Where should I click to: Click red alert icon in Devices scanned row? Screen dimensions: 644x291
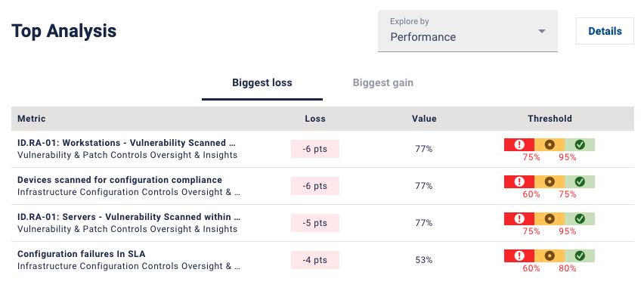point(519,181)
